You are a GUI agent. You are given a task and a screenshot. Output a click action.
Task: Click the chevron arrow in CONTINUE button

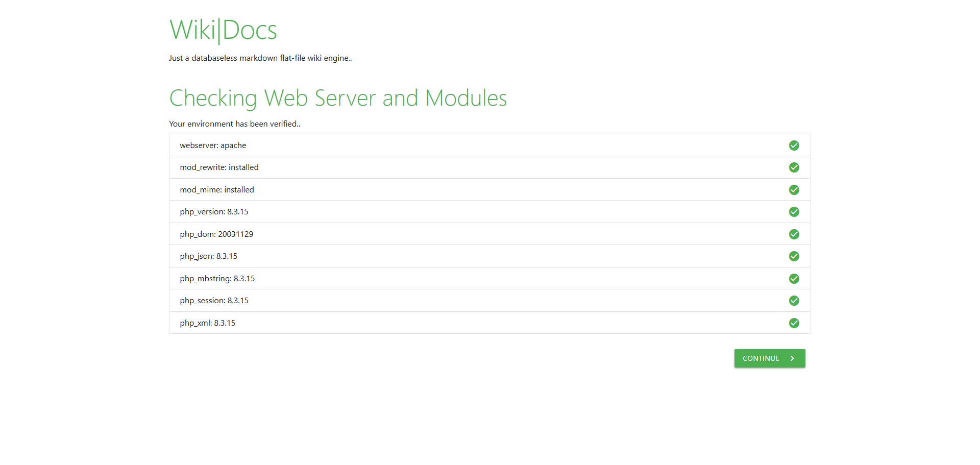(x=792, y=358)
